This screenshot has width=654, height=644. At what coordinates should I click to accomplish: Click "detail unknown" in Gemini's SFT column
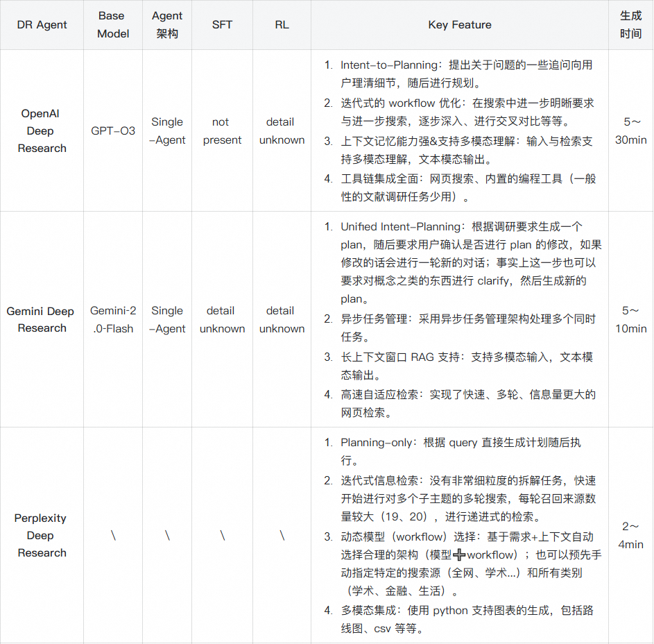click(221, 320)
